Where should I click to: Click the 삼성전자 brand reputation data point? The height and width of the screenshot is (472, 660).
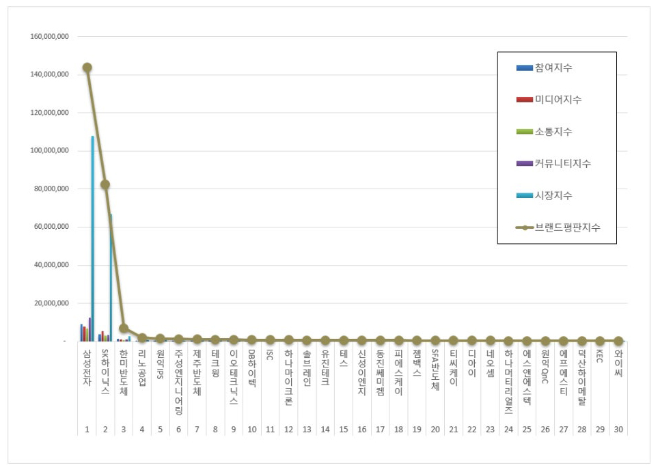tap(87, 68)
